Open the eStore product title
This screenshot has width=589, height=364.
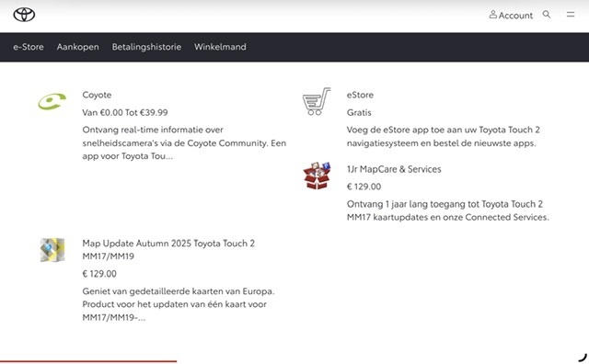pos(360,95)
